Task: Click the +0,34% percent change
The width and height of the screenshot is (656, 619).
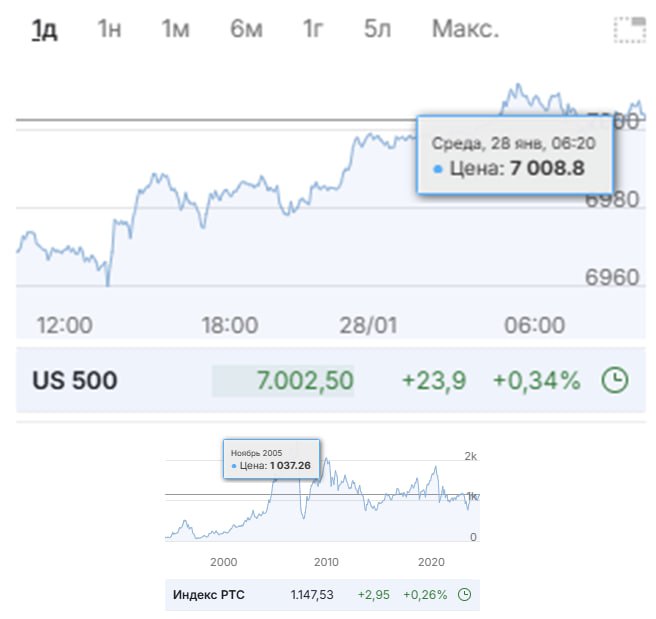Action: pyautogui.click(x=536, y=380)
